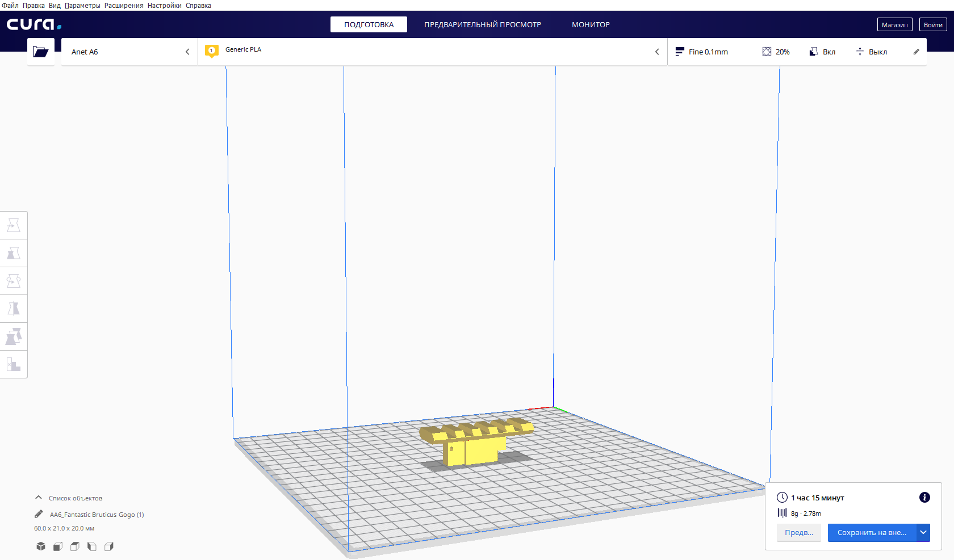Switch to the right side view cube icon

(x=109, y=546)
